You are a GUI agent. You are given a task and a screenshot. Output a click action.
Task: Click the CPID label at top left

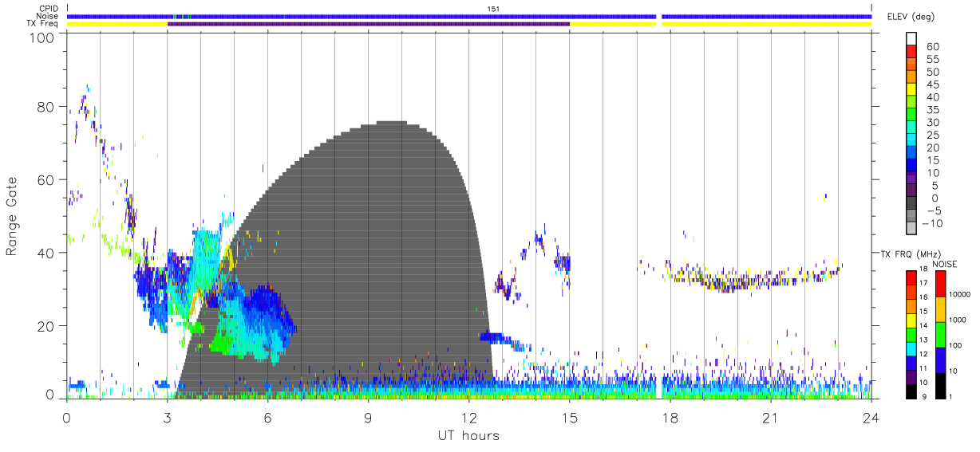[x=49, y=9]
